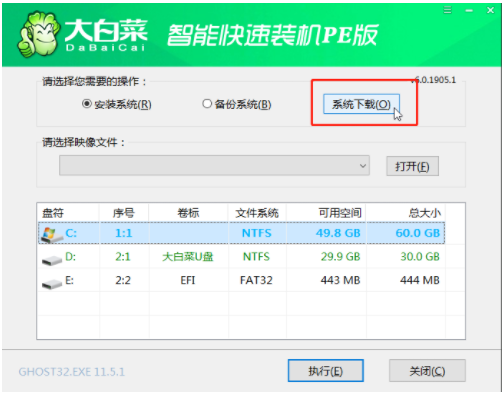Viewport: 504px width, 396px height.
Task: Select the C: drive label
Action: coord(71,233)
